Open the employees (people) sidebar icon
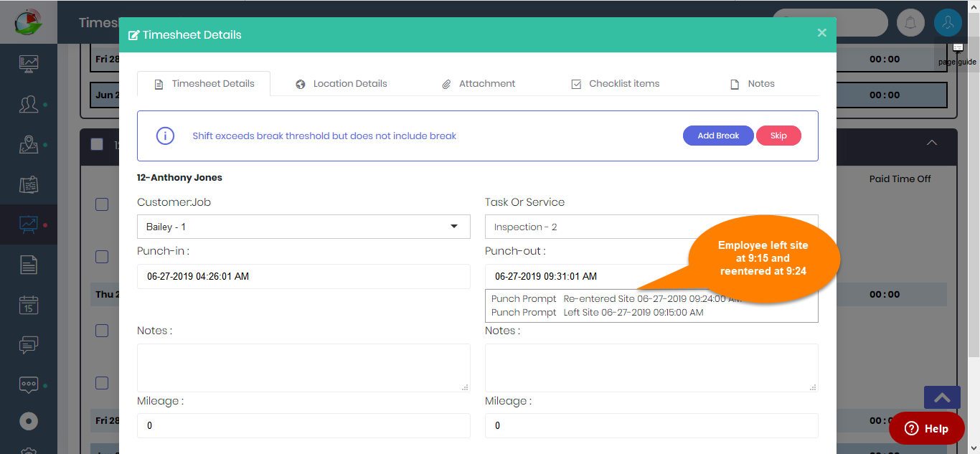980x454 pixels. point(29,105)
